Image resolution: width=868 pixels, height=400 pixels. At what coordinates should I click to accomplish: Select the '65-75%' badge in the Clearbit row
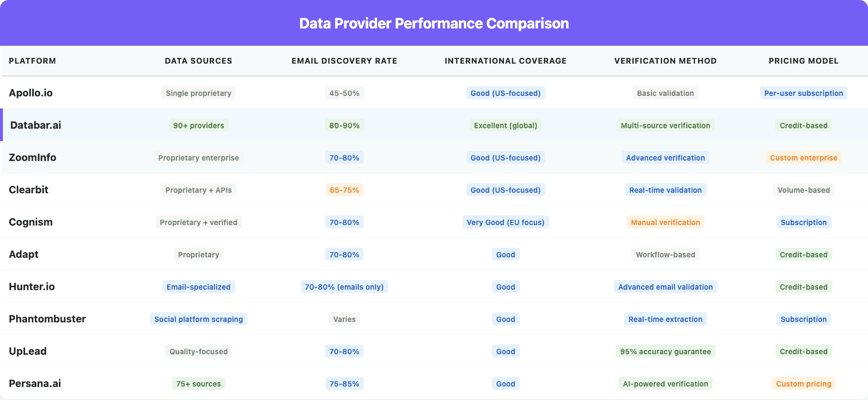[x=344, y=190]
